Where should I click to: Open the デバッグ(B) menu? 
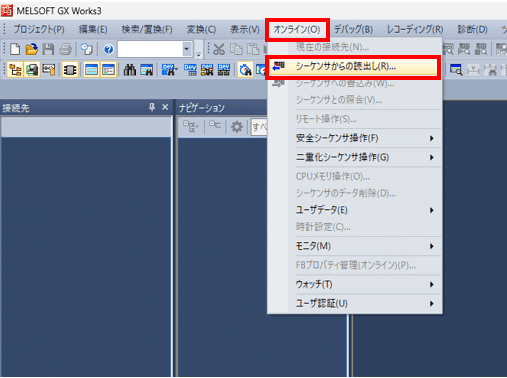(354, 30)
